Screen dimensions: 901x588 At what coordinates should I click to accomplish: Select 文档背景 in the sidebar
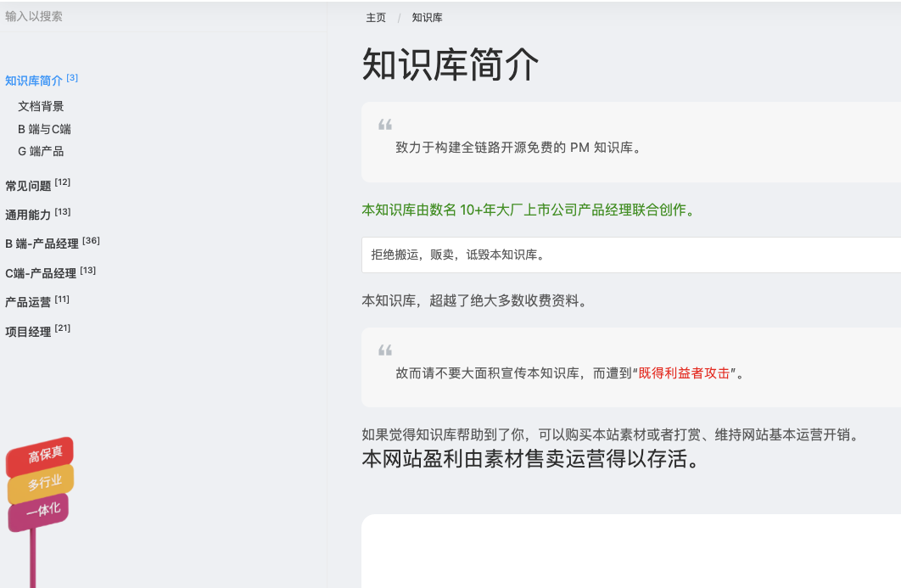40,106
